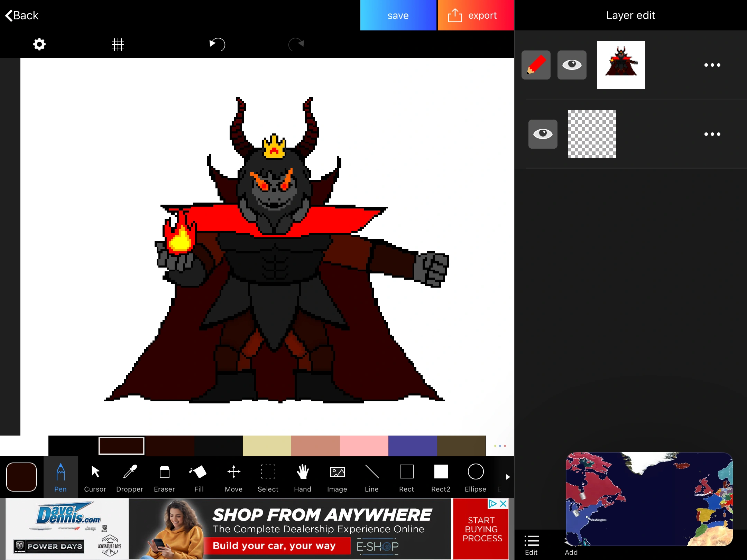747x560 pixels.
Task: Select the Dropper tool
Action: 130,478
